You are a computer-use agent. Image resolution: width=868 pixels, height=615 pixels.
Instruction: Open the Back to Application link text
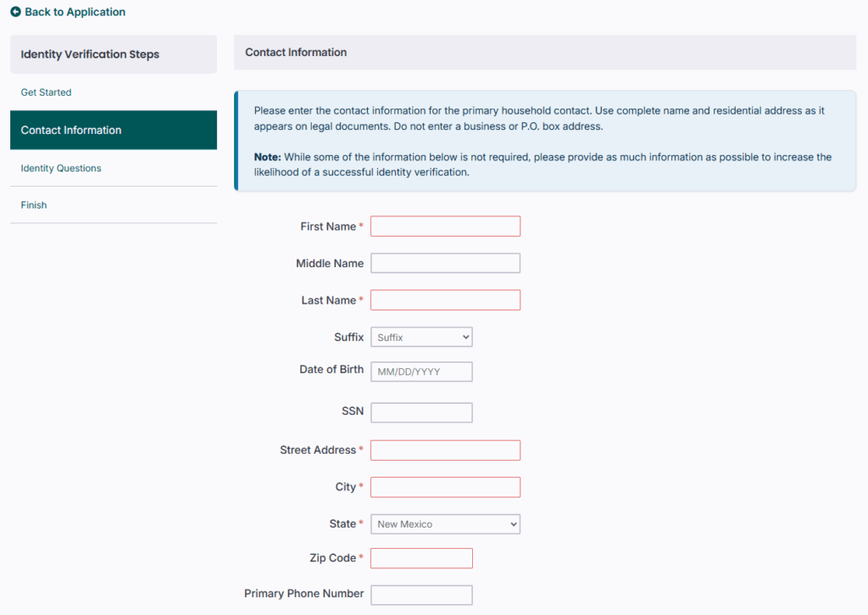pyautogui.click(x=75, y=13)
